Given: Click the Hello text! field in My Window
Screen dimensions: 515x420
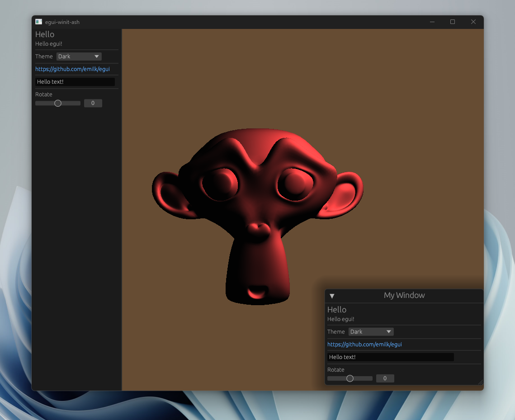Looking at the screenshot, I should click(x=391, y=357).
